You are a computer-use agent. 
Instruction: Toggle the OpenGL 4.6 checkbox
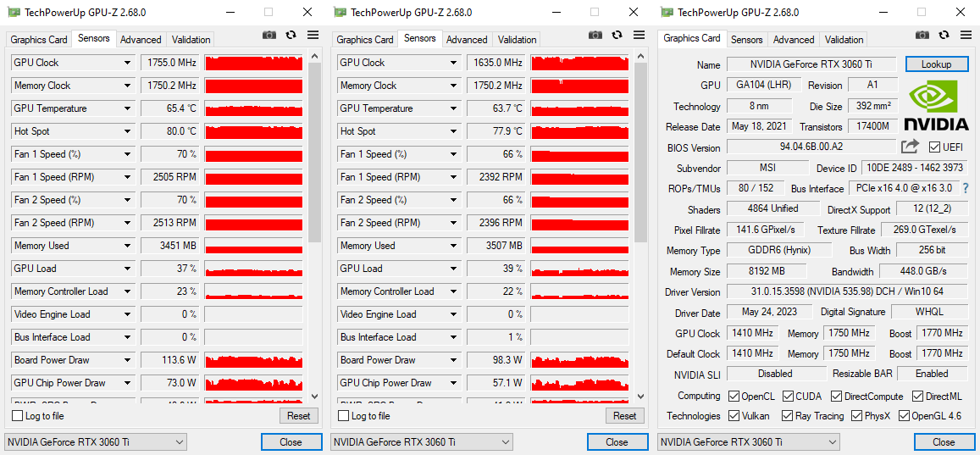point(904,416)
